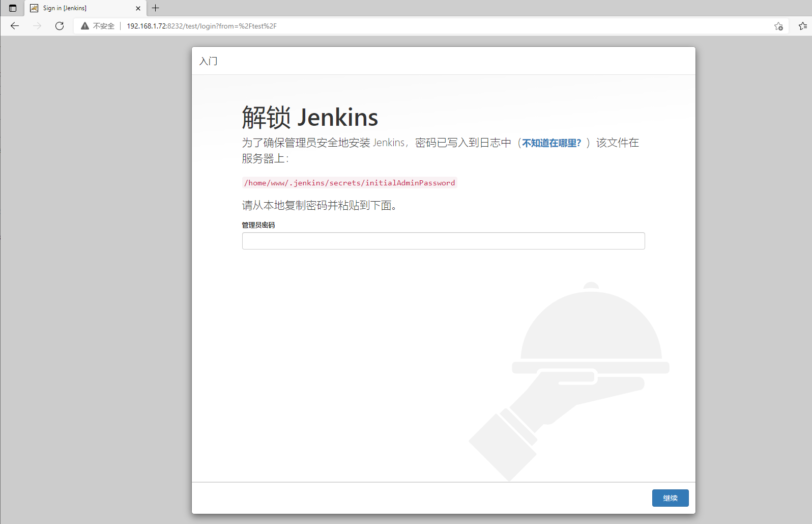Click the 解锁 Jenkins heading
The width and height of the screenshot is (812, 524).
tap(310, 118)
